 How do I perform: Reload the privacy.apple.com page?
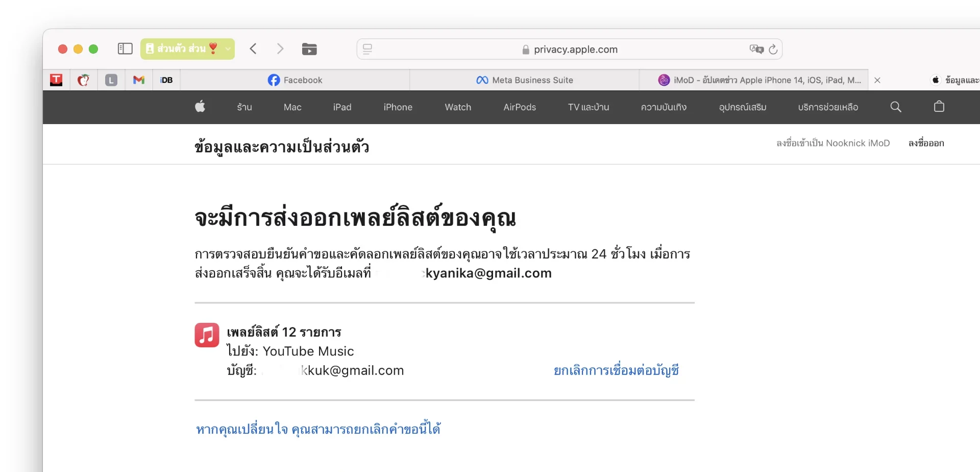[x=773, y=49]
